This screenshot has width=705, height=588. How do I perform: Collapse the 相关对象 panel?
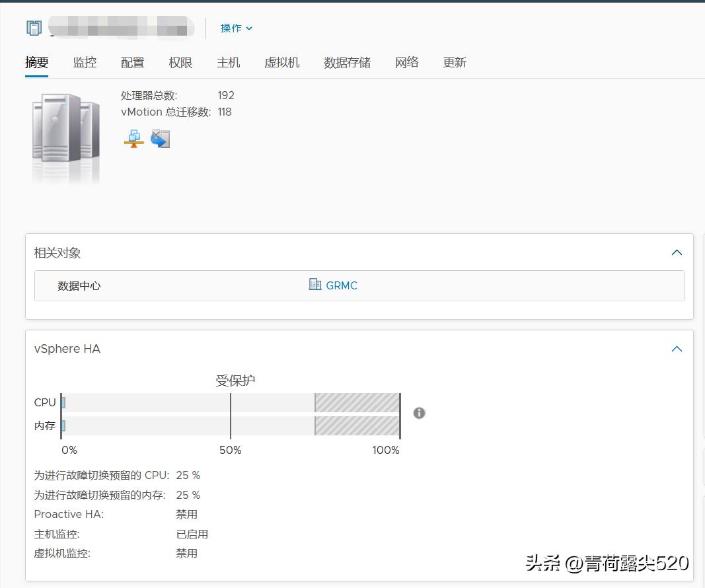point(676,252)
